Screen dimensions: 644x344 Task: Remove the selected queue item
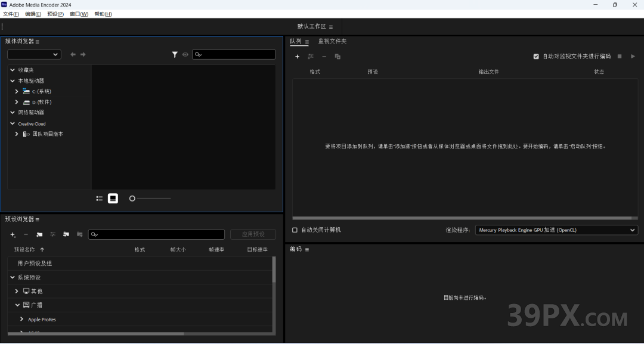[x=324, y=57]
